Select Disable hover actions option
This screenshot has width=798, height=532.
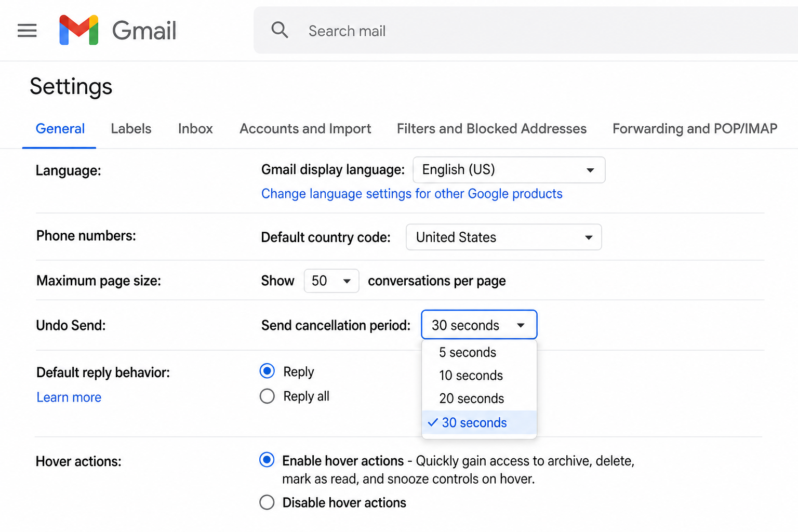click(267, 502)
